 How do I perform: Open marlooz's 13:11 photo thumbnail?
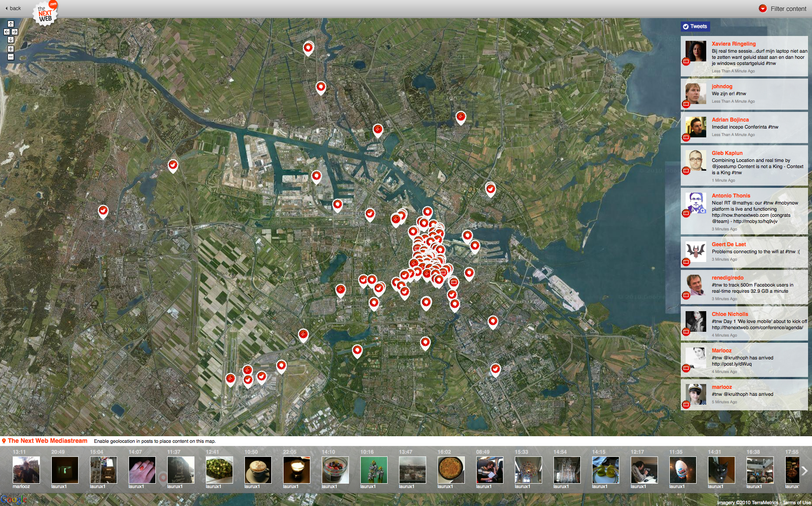[26, 470]
